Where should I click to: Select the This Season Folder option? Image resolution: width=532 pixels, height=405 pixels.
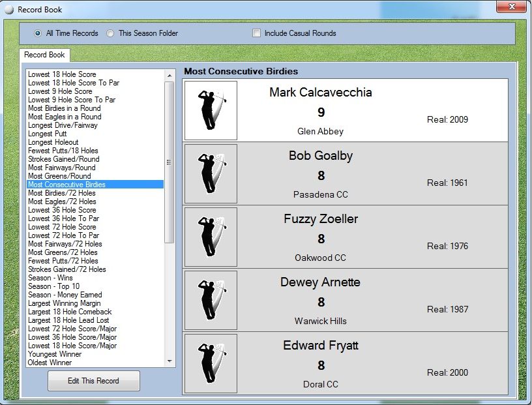pyautogui.click(x=110, y=33)
